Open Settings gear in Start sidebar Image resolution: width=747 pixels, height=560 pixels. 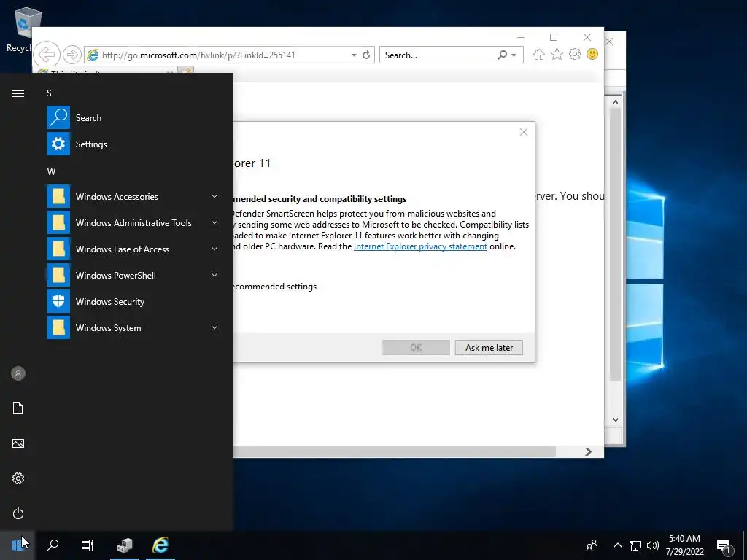(x=18, y=478)
